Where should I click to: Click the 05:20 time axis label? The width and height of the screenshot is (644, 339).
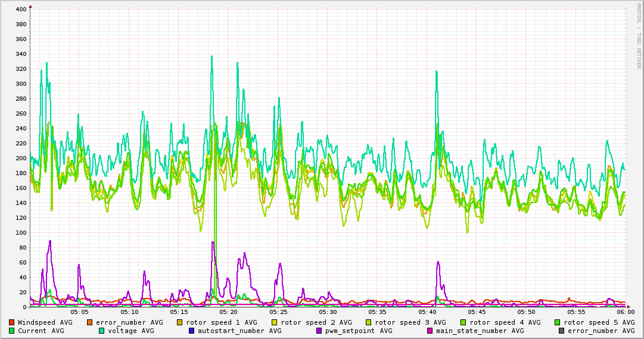pyautogui.click(x=229, y=312)
